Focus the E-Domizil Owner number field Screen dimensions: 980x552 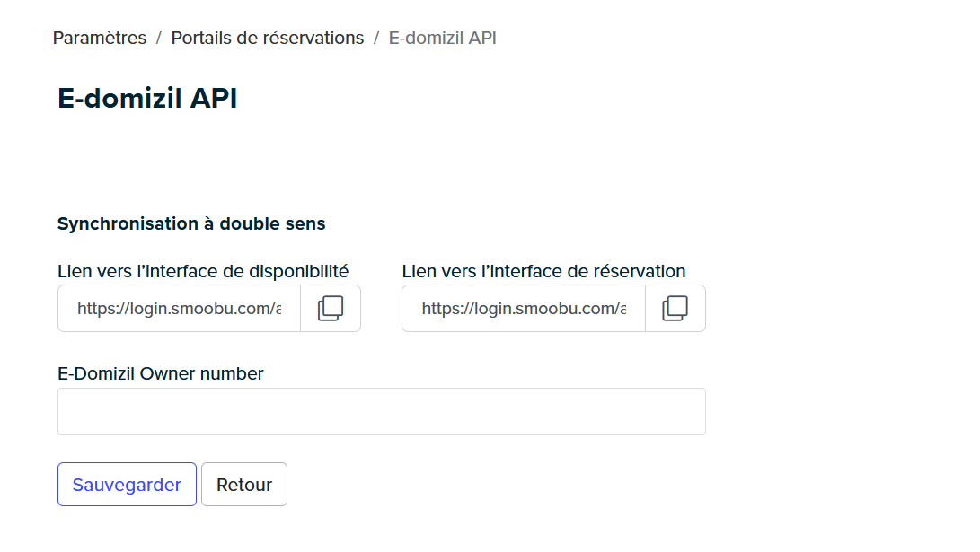(381, 411)
